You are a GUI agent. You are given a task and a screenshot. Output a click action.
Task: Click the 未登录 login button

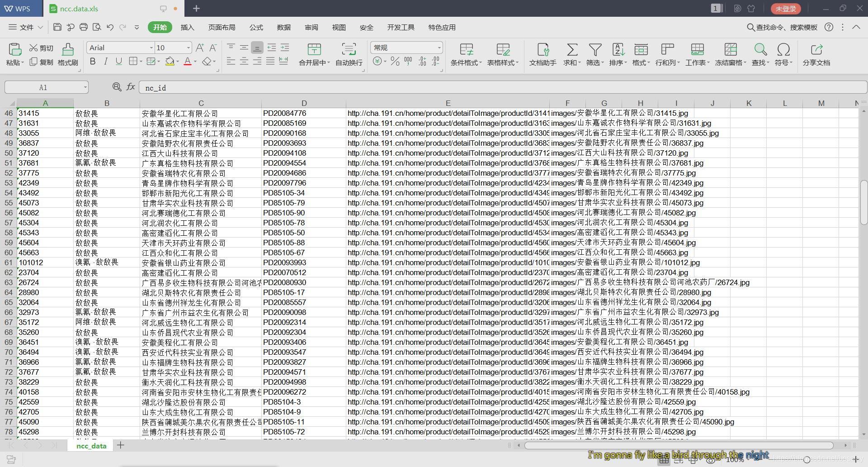tap(786, 9)
